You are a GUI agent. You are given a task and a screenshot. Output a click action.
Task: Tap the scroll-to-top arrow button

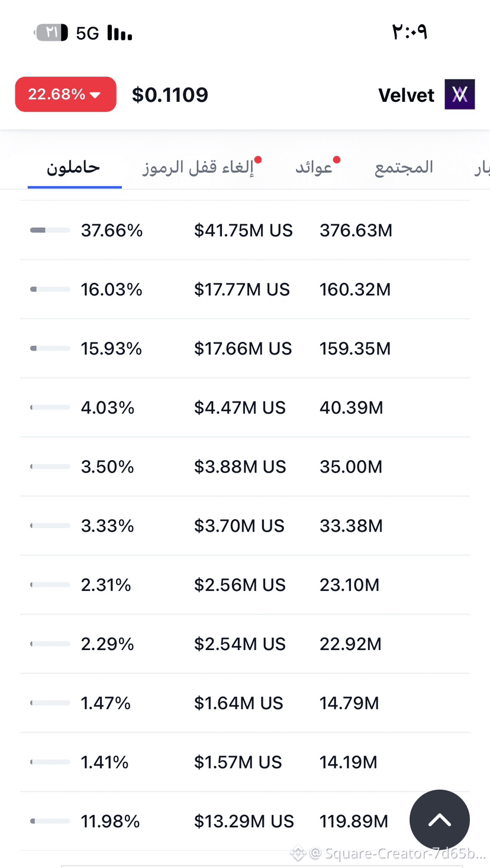tap(440, 820)
